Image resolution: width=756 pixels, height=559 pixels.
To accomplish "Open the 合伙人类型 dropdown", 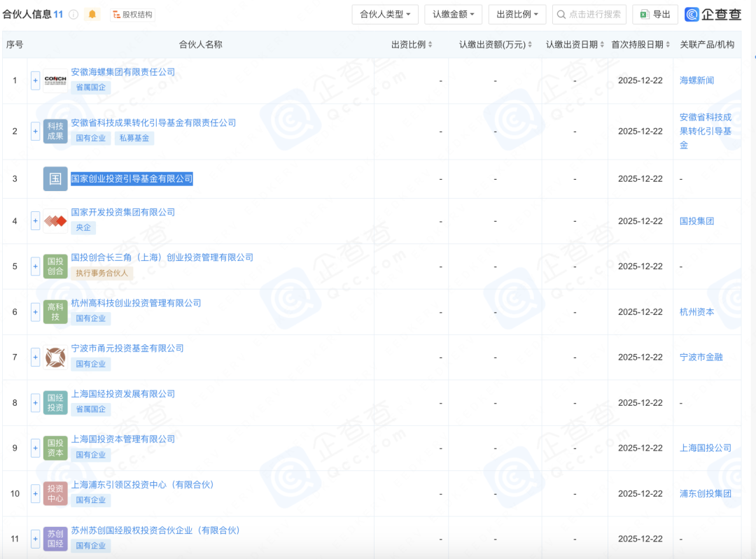I will (x=383, y=14).
